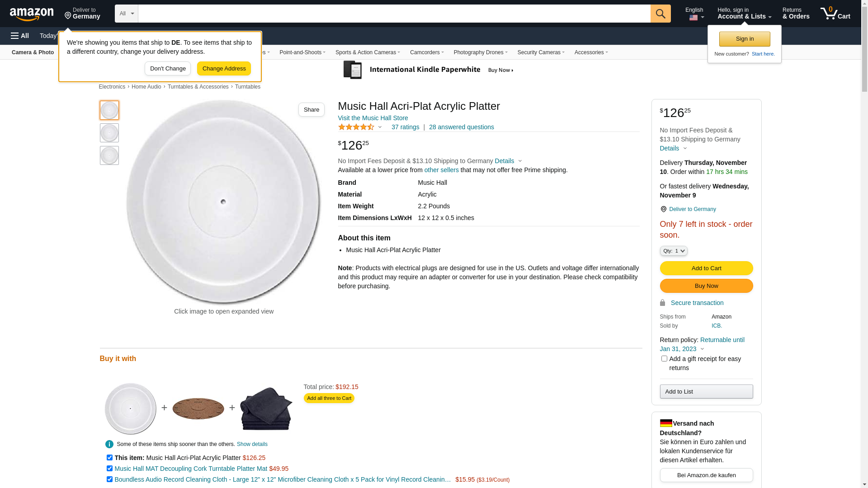Click the Add to Cart button
The image size is (868, 488).
tap(706, 268)
